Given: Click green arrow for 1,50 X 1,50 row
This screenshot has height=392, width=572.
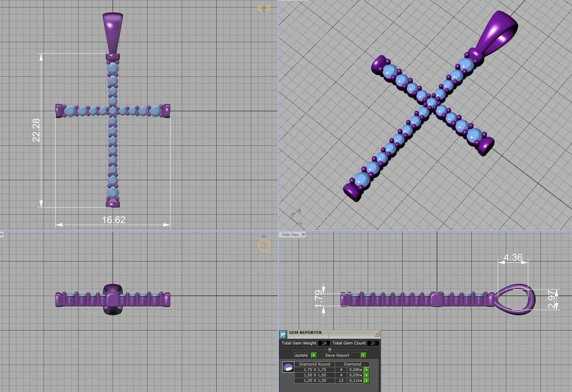Looking at the screenshot, I should 367,375.
